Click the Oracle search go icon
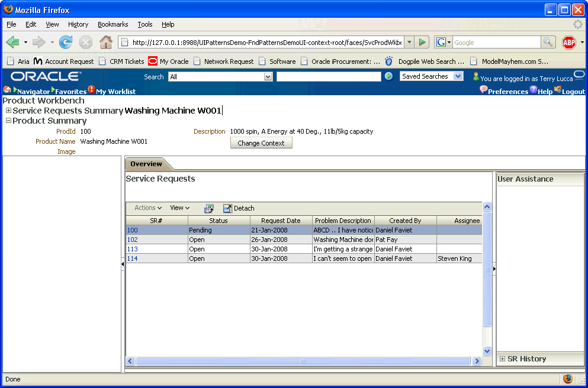This screenshot has height=388, width=588. [x=389, y=76]
